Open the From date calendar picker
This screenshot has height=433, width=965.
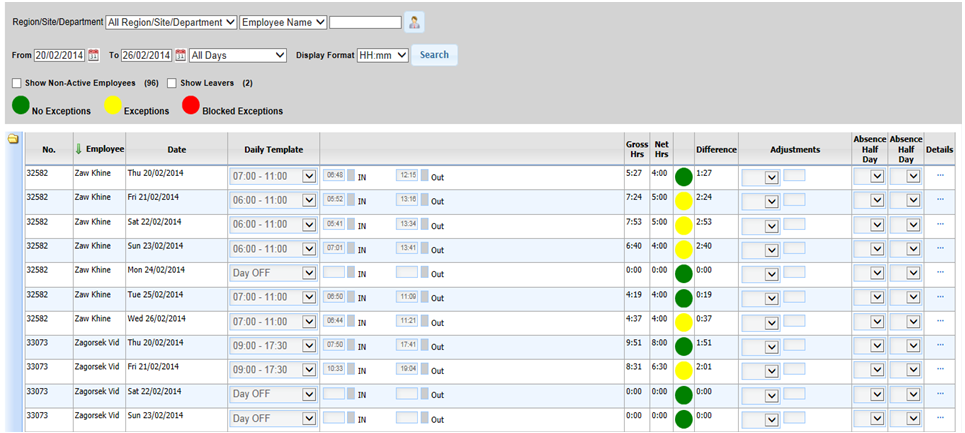point(94,55)
